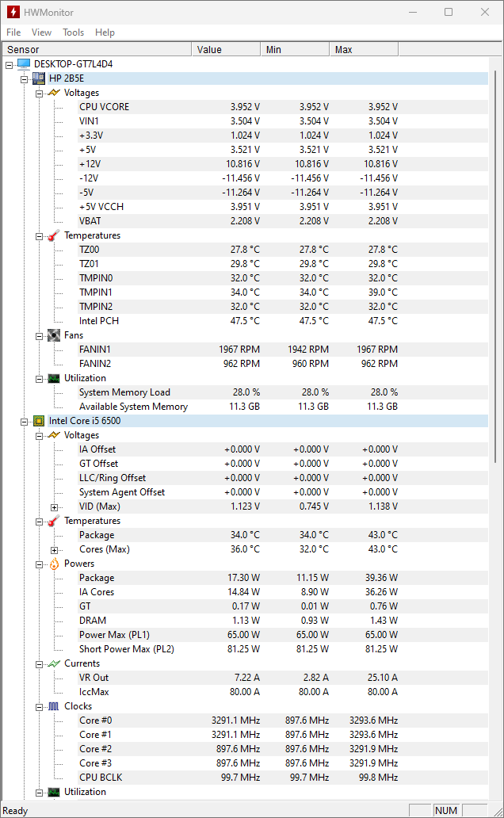Open the View menu
504x818 pixels.
41,32
